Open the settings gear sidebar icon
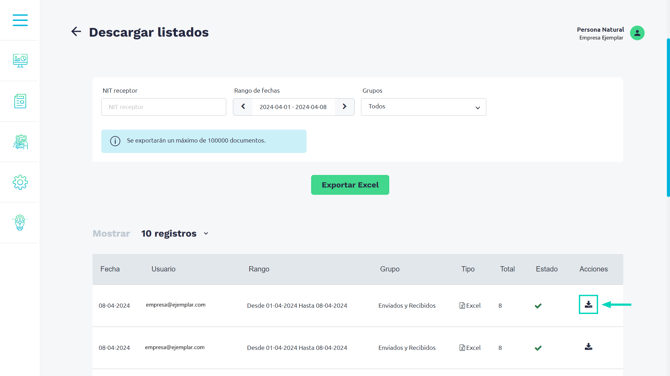This screenshot has width=670, height=376. tap(20, 182)
